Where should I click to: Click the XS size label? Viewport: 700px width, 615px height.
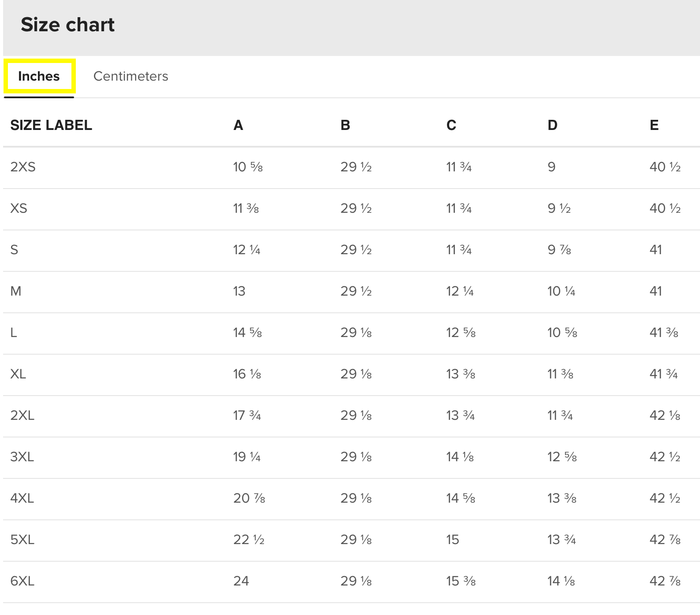19,208
